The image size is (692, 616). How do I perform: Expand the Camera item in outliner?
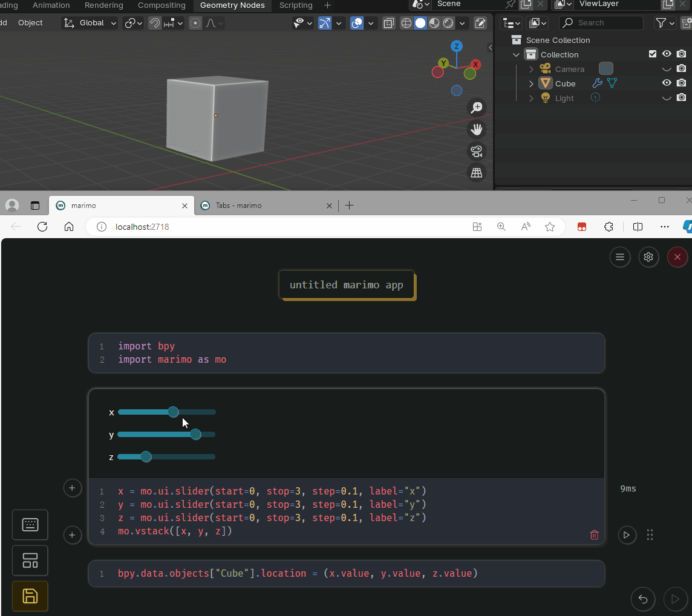tap(531, 70)
